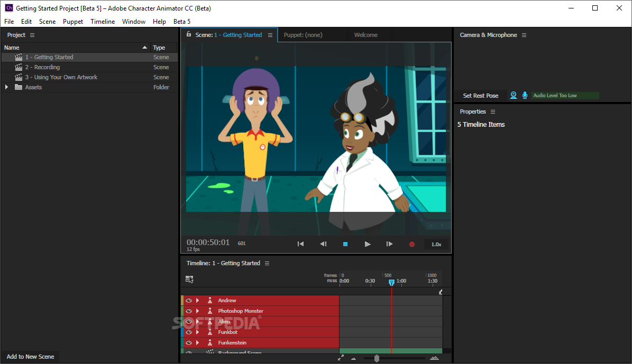Expand the Assets folder
The image size is (632, 364).
coord(6,87)
